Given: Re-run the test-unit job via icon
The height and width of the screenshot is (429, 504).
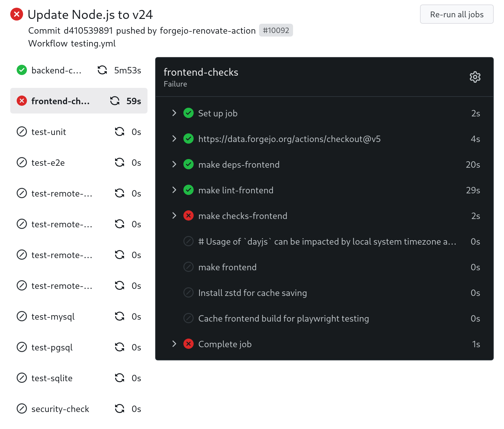Looking at the screenshot, I should 120,131.
